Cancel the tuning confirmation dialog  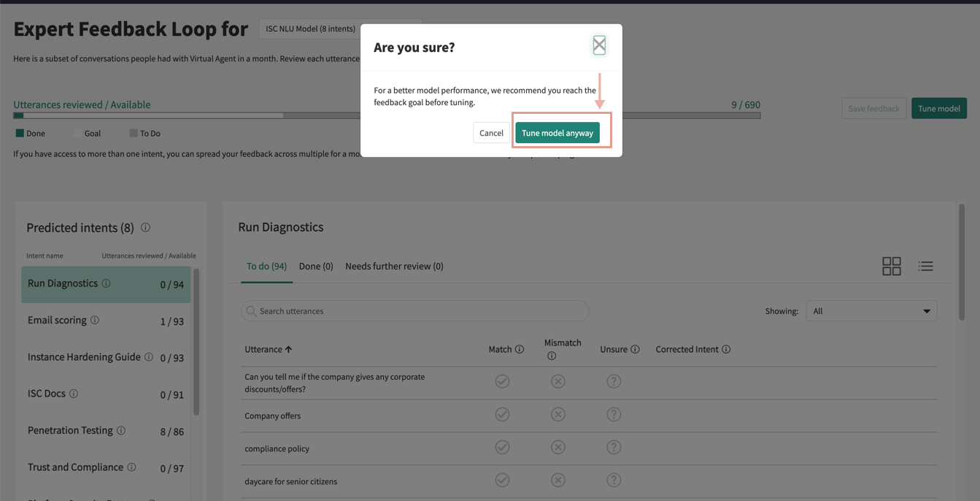[491, 133]
